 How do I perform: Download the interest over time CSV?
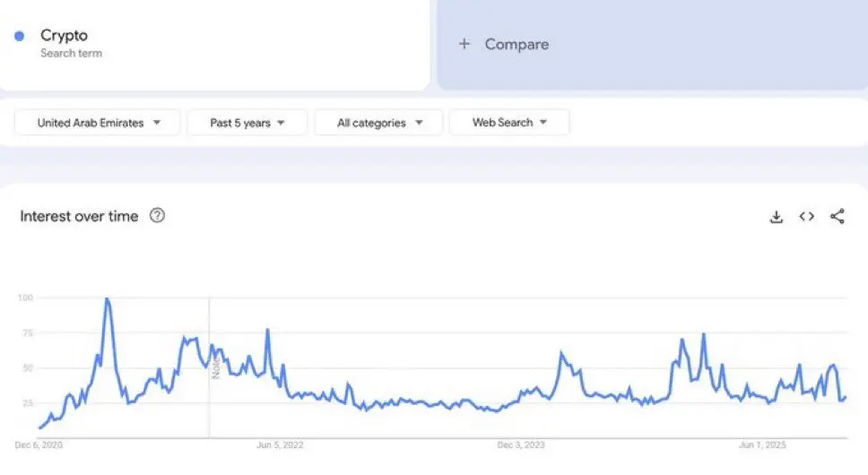(777, 217)
